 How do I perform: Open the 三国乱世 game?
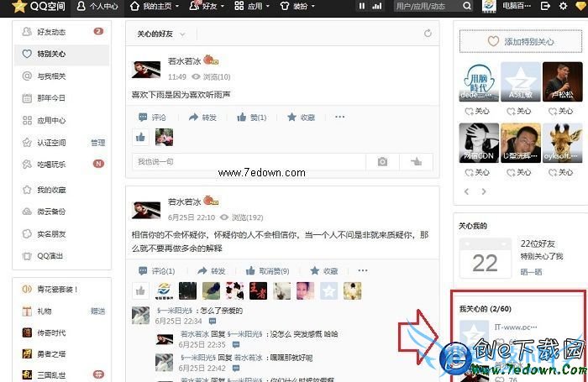pyautogui.click(x=51, y=375)
